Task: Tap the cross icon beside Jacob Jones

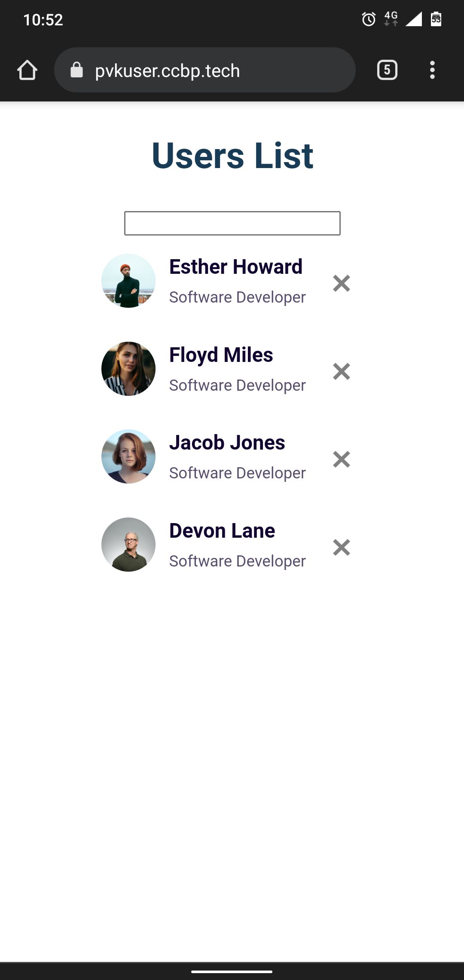Action: pos(342,459)
